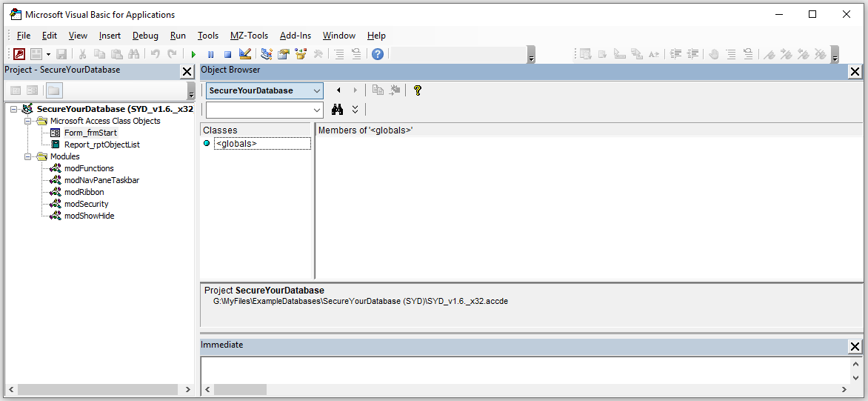The height and width of the screenshot is (401, 868).
Task: Click the Previous Bookmark flag icon
Action: point(804,53)
